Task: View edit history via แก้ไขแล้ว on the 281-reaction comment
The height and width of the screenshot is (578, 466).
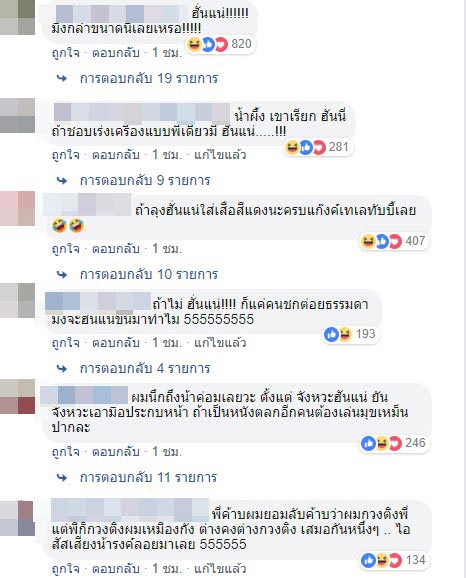Action: coord(220,155)
